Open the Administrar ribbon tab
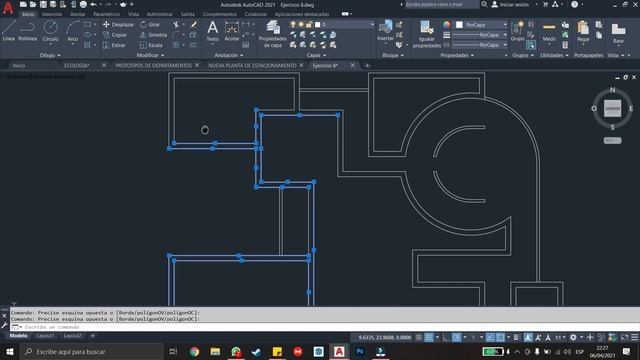Image resolution: width=640 pixels, height=360 pixels. click(160, 14)
